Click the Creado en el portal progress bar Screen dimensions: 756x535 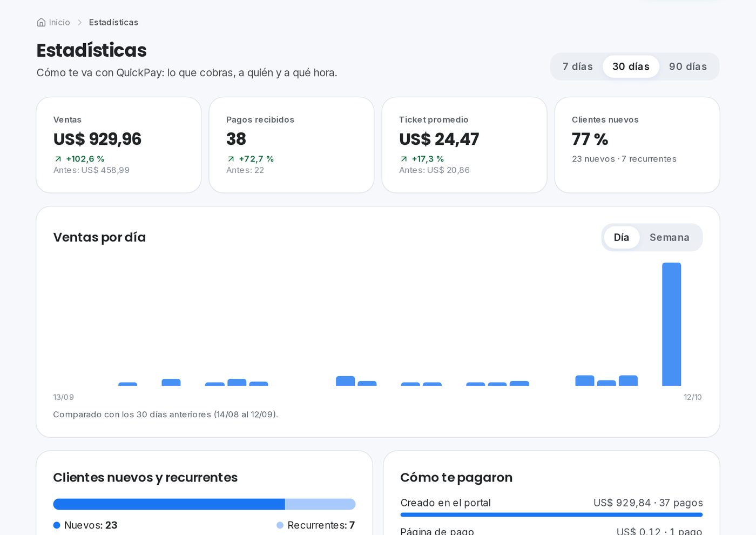[x=551, y=514]
